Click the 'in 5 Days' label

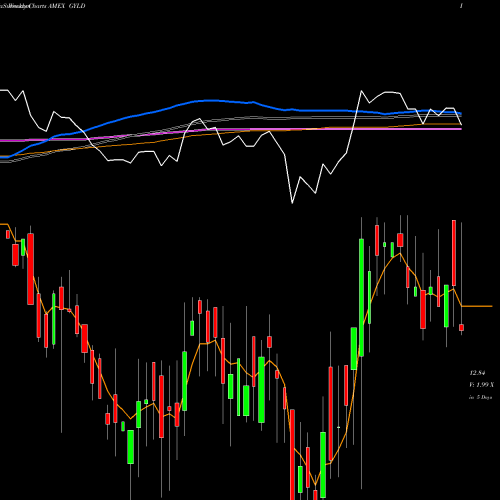click(481, 397)
